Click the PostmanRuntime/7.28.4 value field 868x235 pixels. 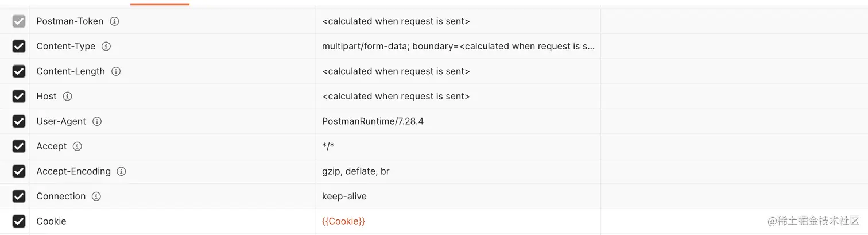458,121
